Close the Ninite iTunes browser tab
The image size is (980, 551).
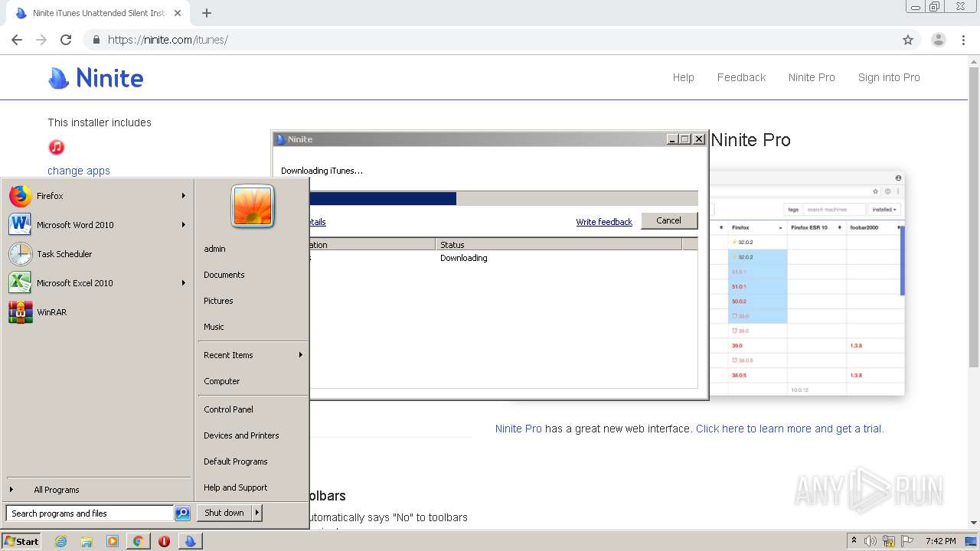pos(178,13)
